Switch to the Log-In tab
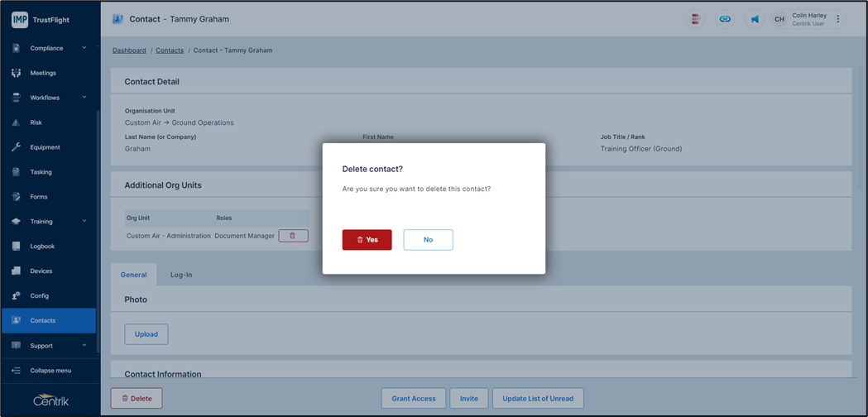 pyautogui.click(x=181, y=275)
